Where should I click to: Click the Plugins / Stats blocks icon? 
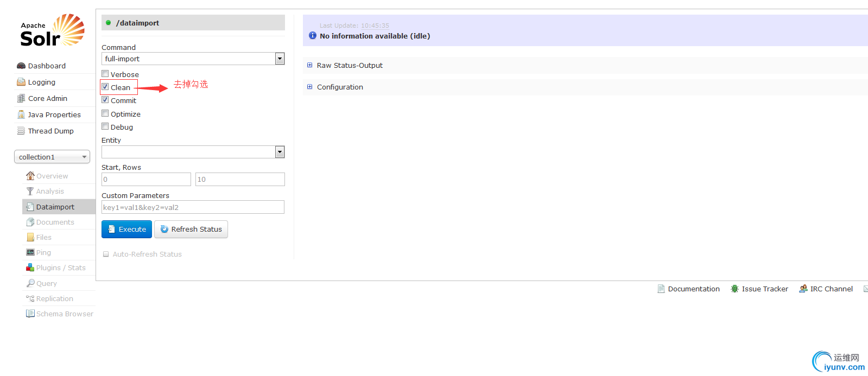[30, 267]
